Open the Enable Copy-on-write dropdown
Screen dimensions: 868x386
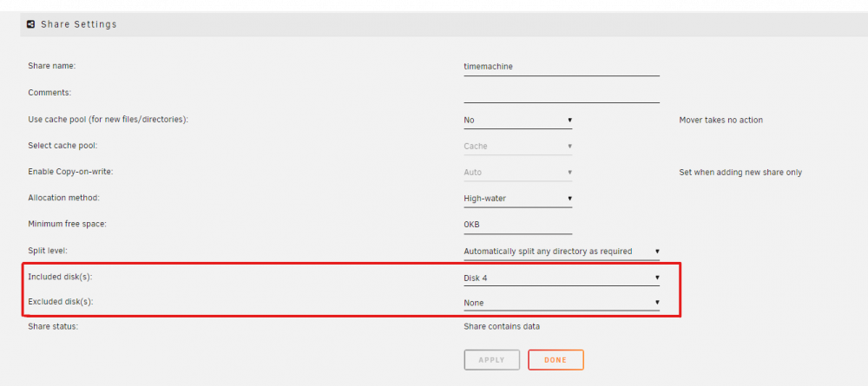pos(517,173)
